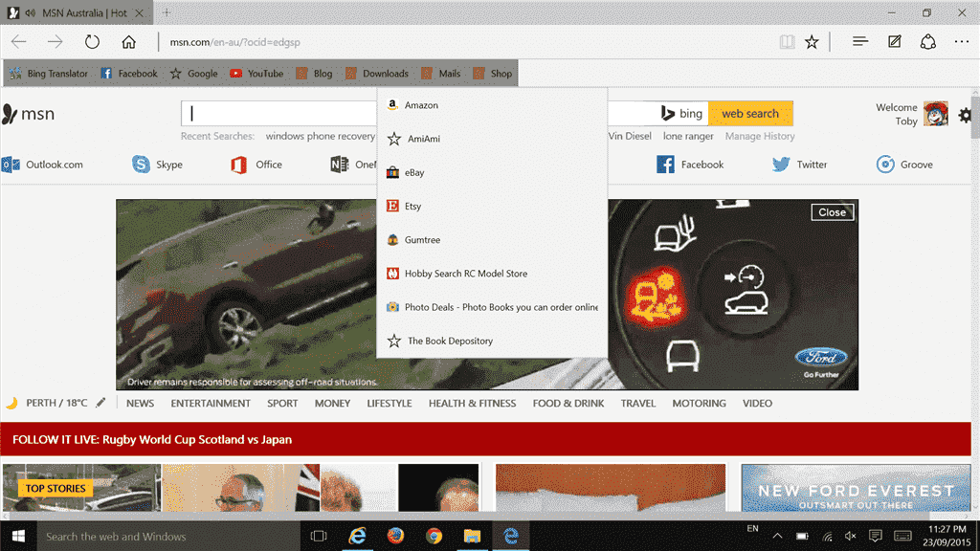Open the More actions ellipsis menu
The width and height of the screenshot is (980, 551).
pos(962,42)
